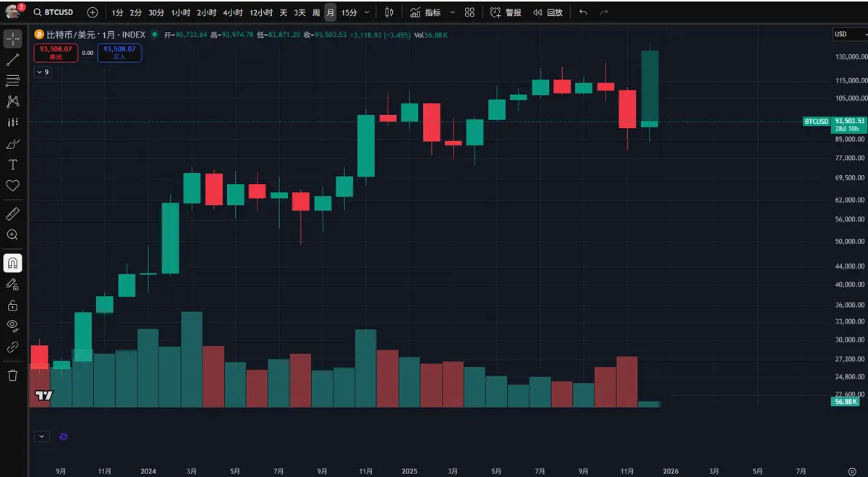Open the forecasting and measurement tools

coord(12,122)
